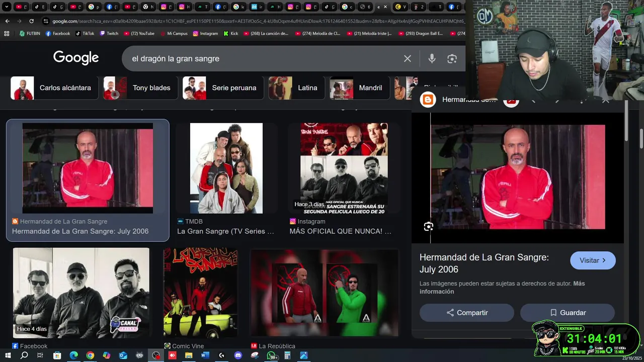
Task: Open Windows taskbar search
Action: 24,355
